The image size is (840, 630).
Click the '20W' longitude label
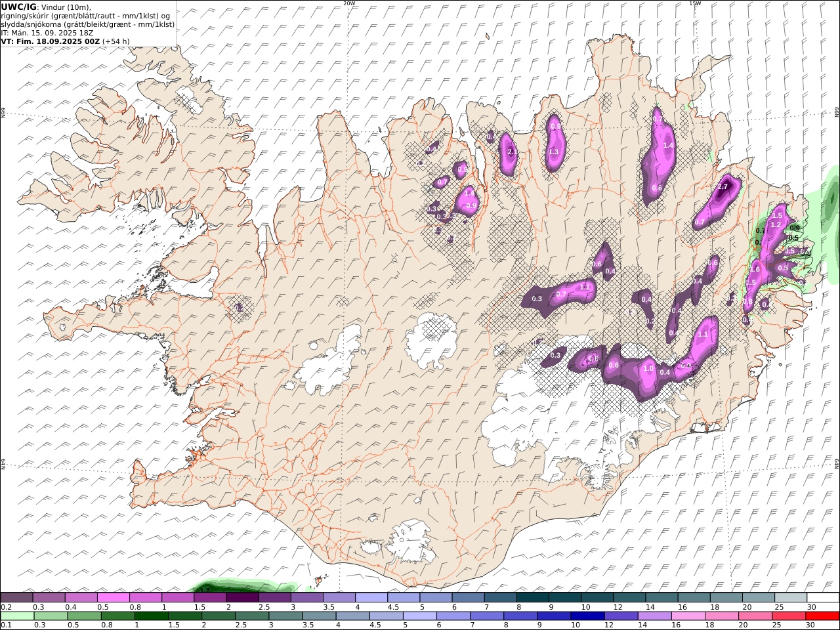[349, 3]
